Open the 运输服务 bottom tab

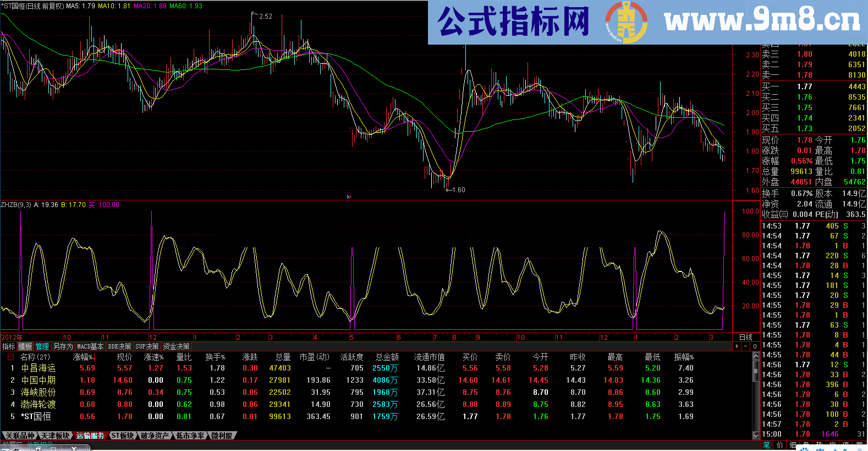pos(90,436)
